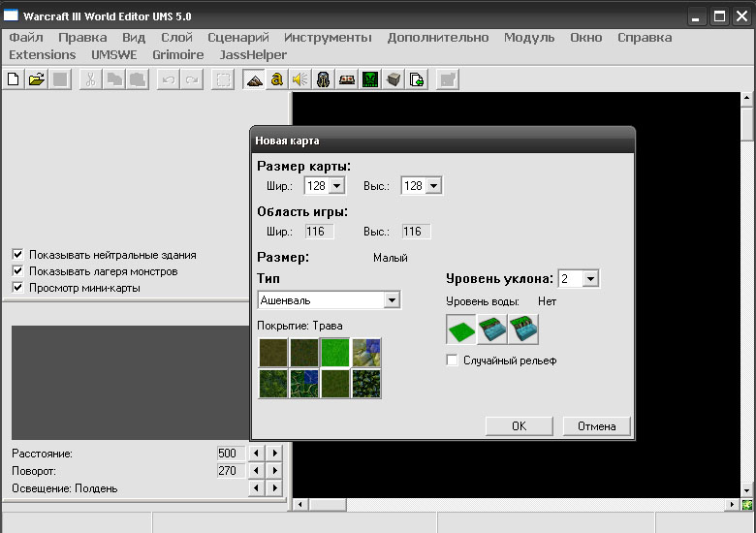Open the Extensions menu
756x533 pixels.
coord(43,54)
